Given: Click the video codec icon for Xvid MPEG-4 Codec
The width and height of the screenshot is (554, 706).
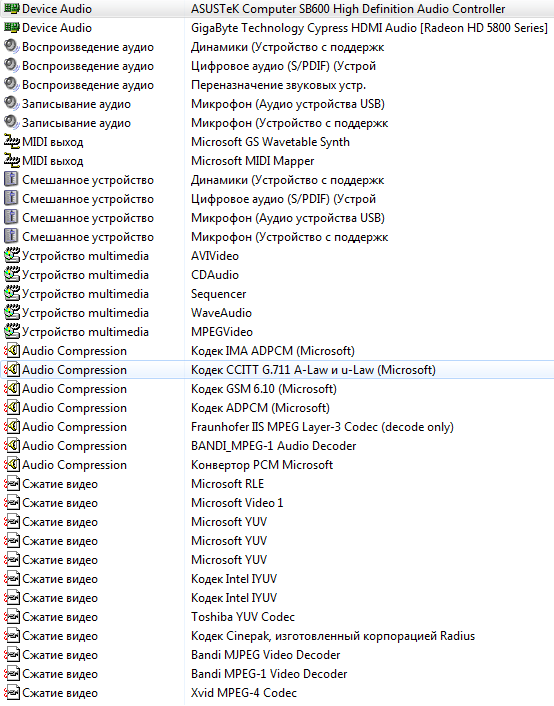Looking at the screenshot, I should click(12, 692).
